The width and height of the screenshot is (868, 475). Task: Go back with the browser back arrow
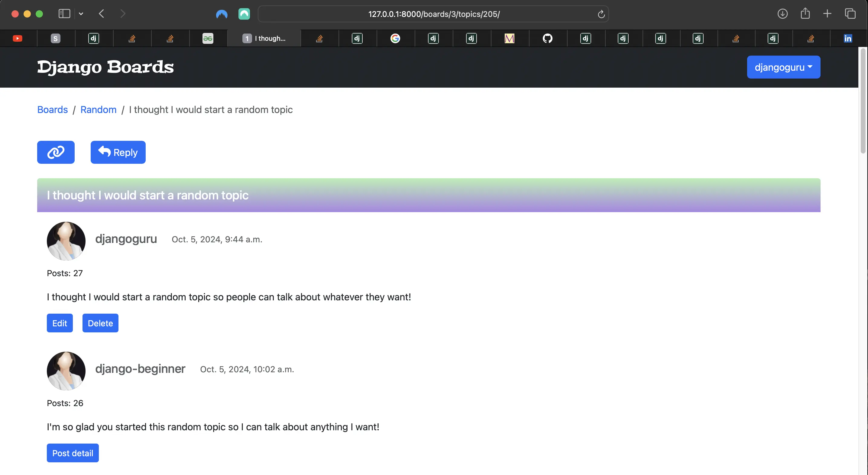[x=102, y=14]
